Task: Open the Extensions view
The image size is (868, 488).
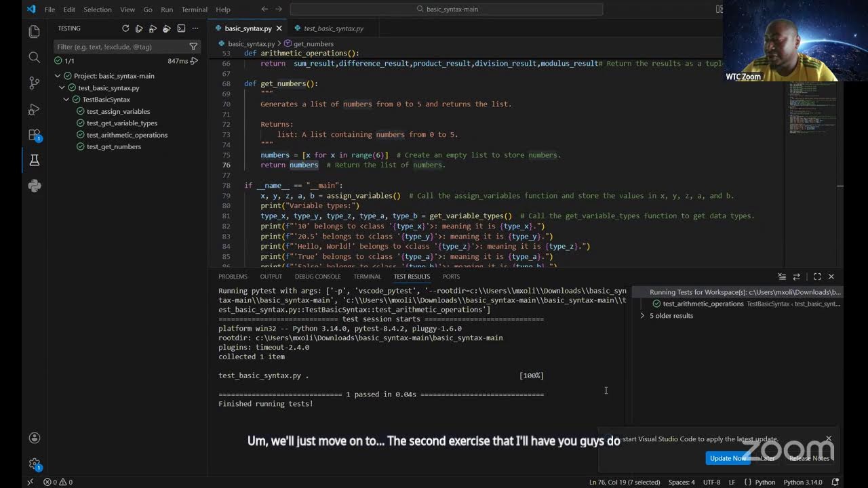Action: pyautogui.click(x=35, y=134)
